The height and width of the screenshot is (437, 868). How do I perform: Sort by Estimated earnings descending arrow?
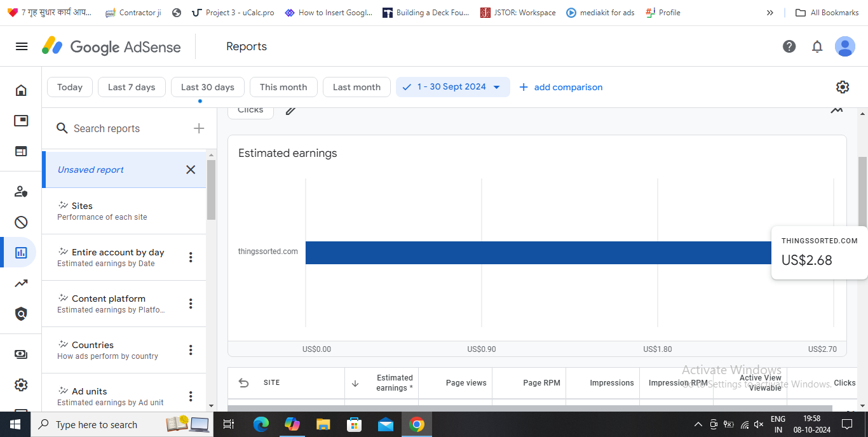[355, 383]
